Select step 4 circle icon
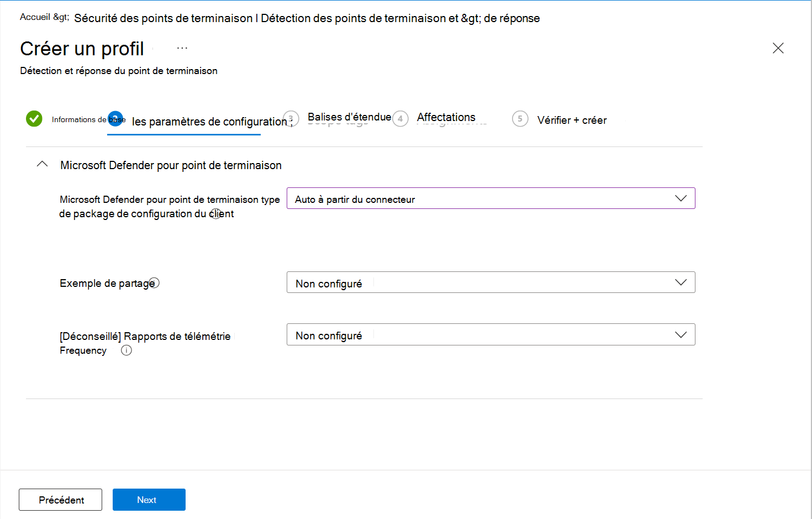The width and height of the screenshot is (812, 519). pos(400,119)
